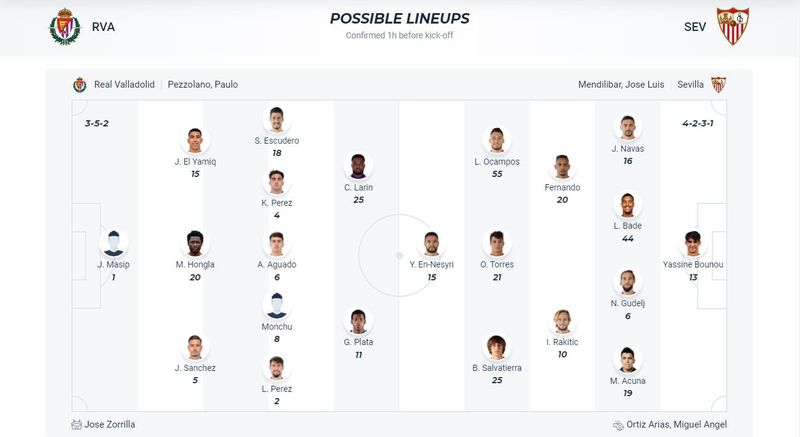Click the referee whistle icon near Ortiz Arias

(618, 425)
